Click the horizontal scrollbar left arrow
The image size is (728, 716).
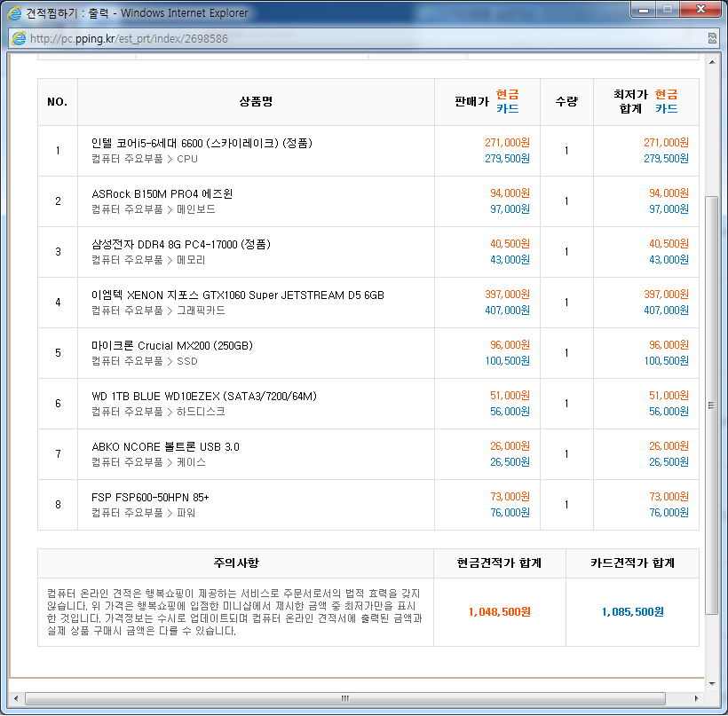click(x=16, y=698)
